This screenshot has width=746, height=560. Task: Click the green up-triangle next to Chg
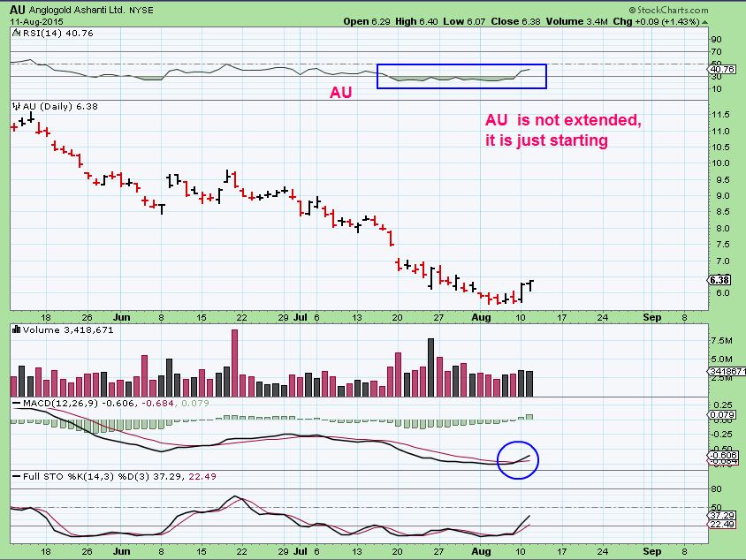point(704,22)
